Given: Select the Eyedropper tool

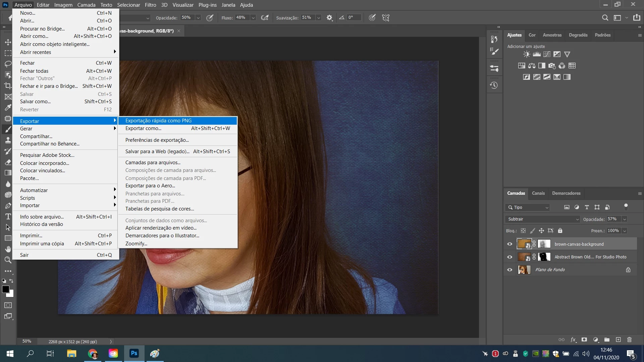Looking at the screenshot, I should (8, 108).
